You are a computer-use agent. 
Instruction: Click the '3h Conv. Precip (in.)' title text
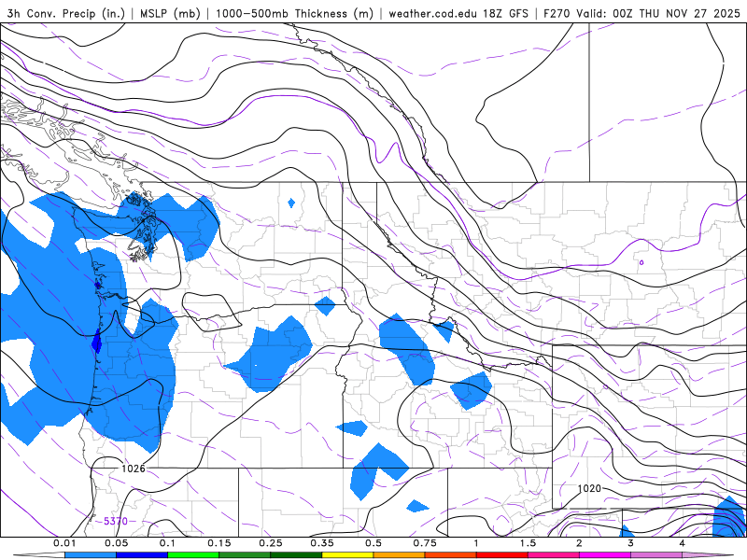coord(66,13)
